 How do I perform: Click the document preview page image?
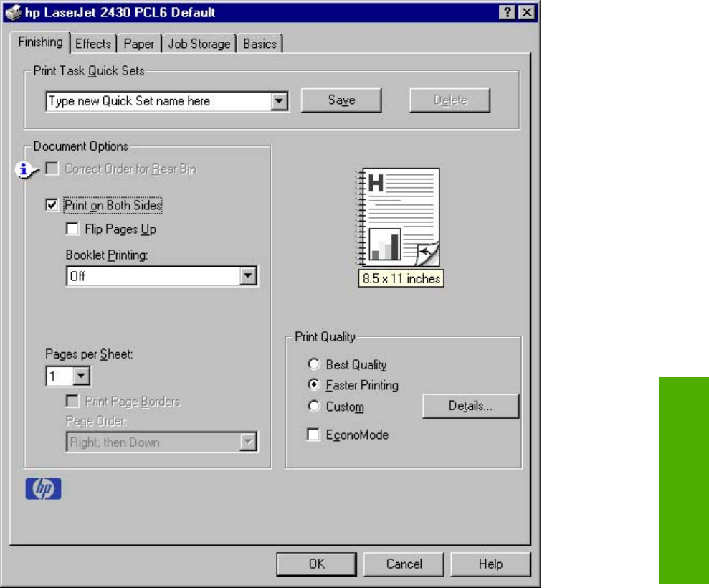tap(398, 217)
